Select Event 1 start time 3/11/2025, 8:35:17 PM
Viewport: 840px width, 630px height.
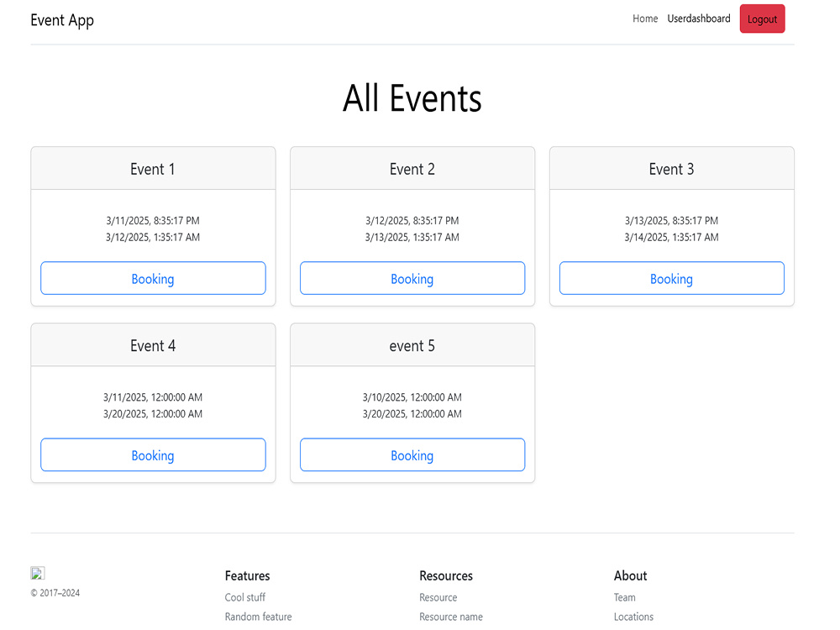tap(153, 221)
